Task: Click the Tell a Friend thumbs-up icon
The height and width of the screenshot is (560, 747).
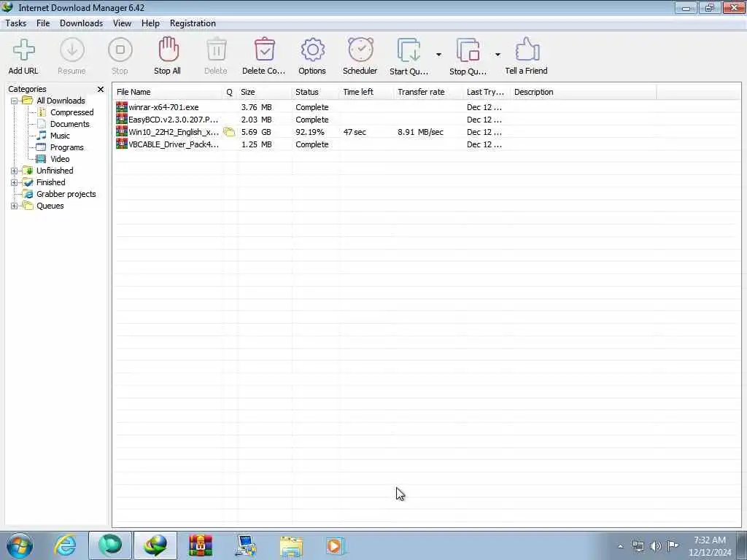Action: tap(527, 50)
